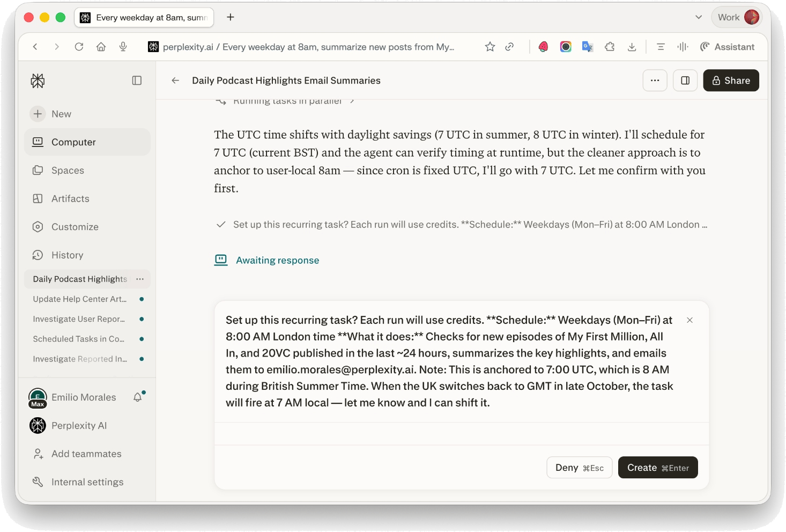Reload the current page
The height and width of the screenshot is (532, 786).
(79, 47)
